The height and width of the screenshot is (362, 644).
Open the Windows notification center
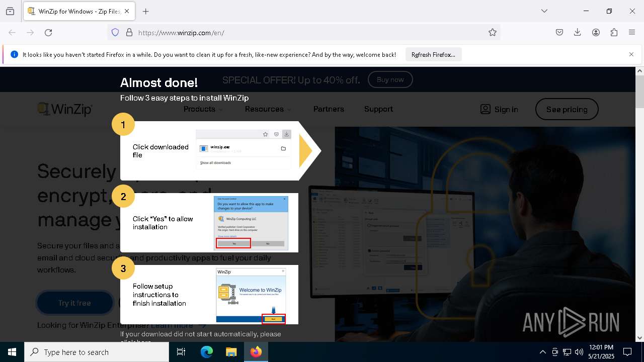(628, 352)
